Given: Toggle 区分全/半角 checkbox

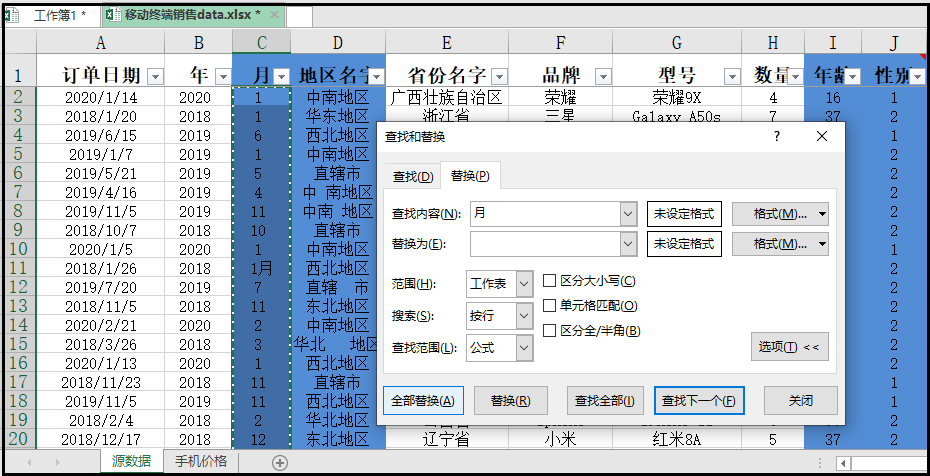Looking at the screenshot, I should 549,331.
